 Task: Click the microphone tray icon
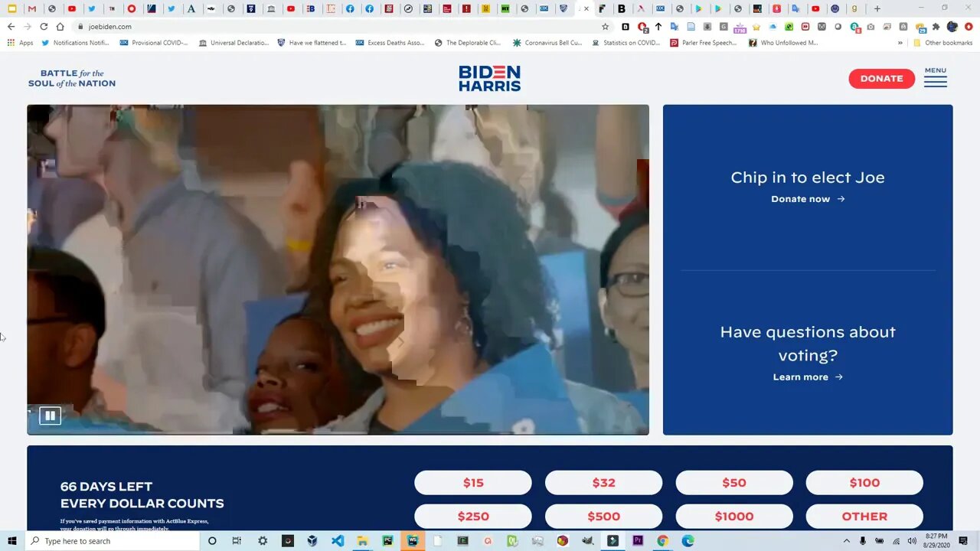[x=863, y=541]
